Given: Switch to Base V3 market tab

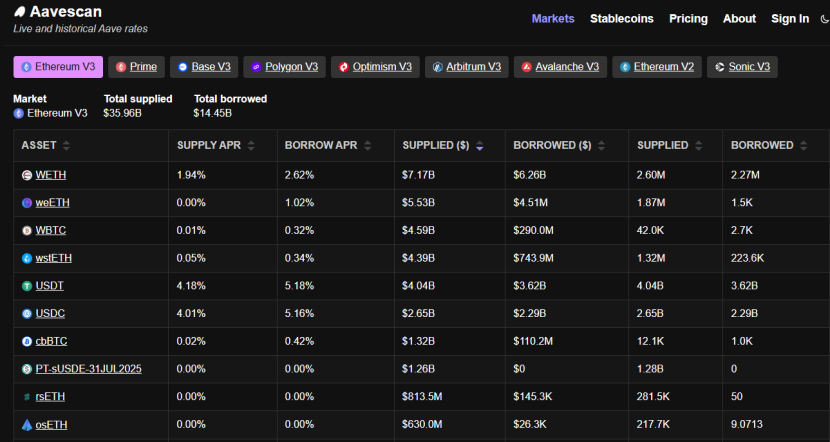Looking at the screenshot, I should point(204,67).
